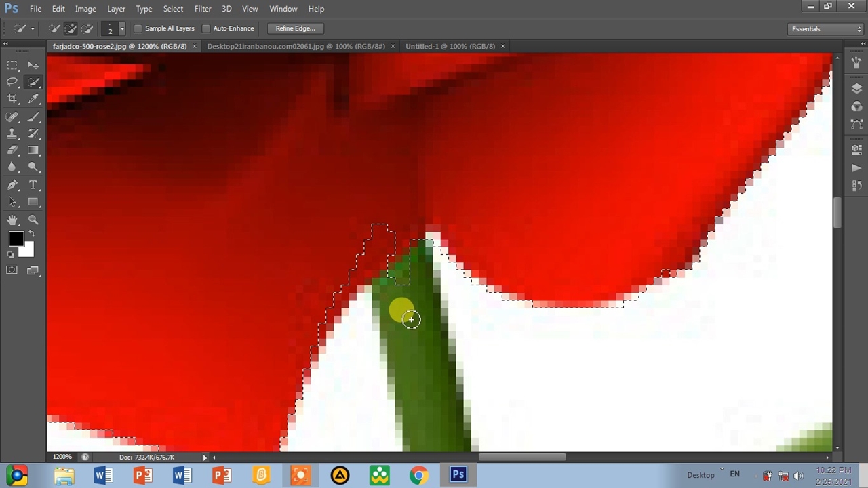Select the Crop tool
The height and width of the screenshot is (488, 868).
[12, 99]
